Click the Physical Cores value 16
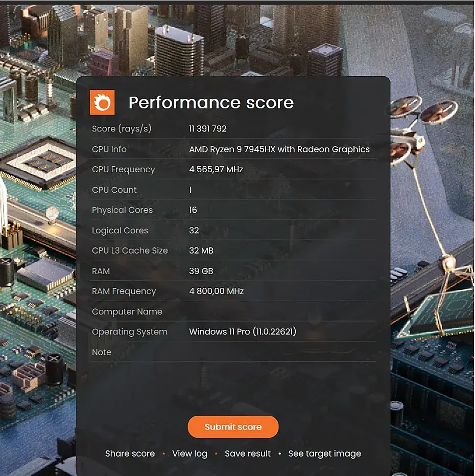The height and width of the screenshot is (476, 475). pos(193,210)
